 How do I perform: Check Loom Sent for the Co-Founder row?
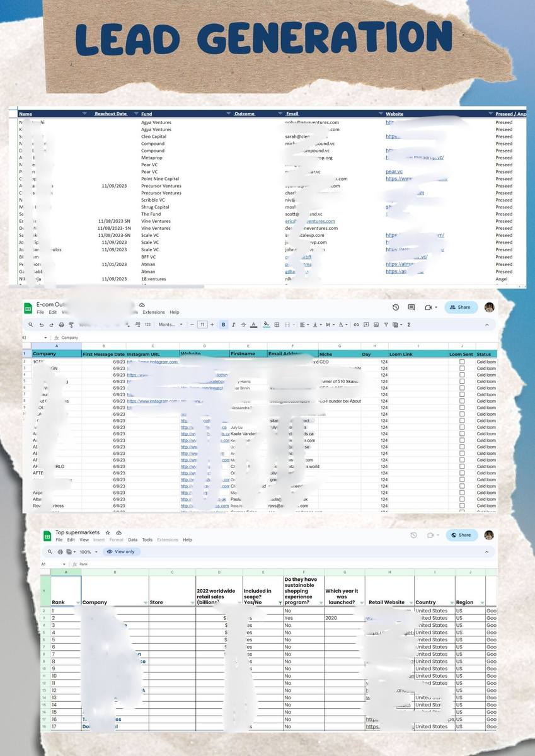pyautogui.click(x=462, y=401)
